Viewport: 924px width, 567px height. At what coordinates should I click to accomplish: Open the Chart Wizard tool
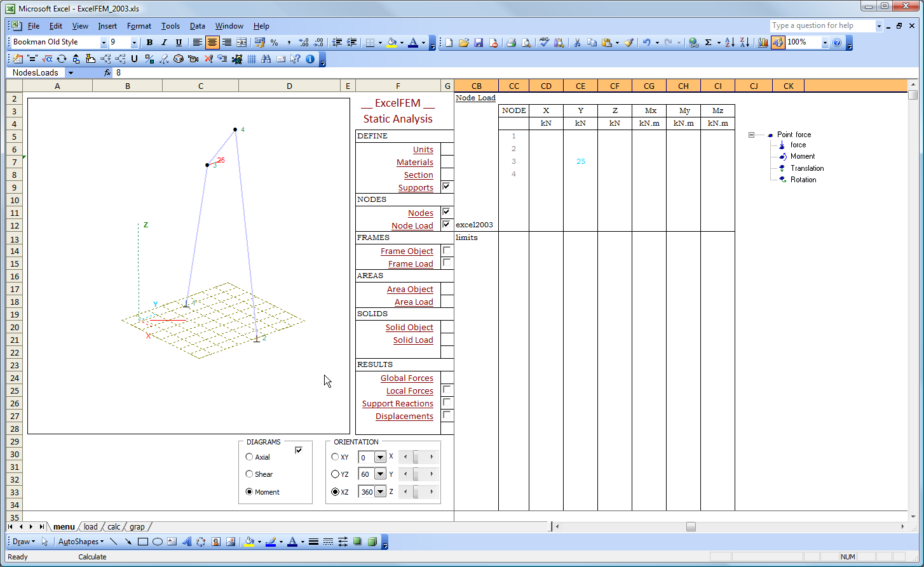click(x=763, y=43)
